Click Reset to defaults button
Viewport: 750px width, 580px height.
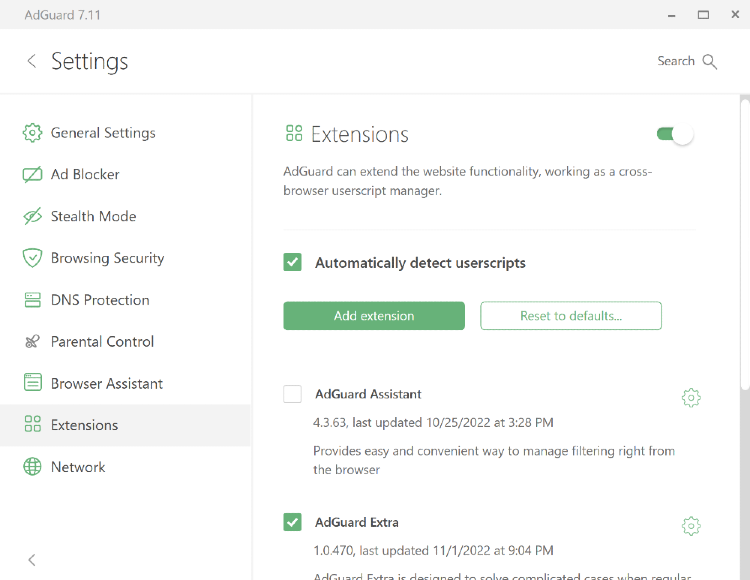571,316
